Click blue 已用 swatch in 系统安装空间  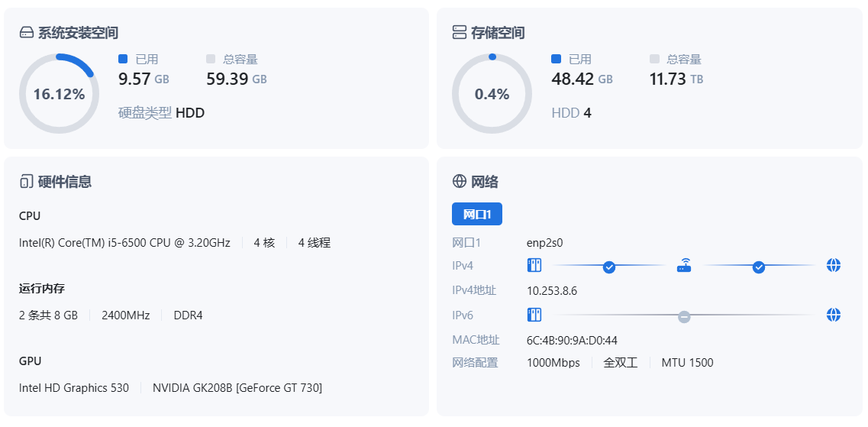(123, 59)
